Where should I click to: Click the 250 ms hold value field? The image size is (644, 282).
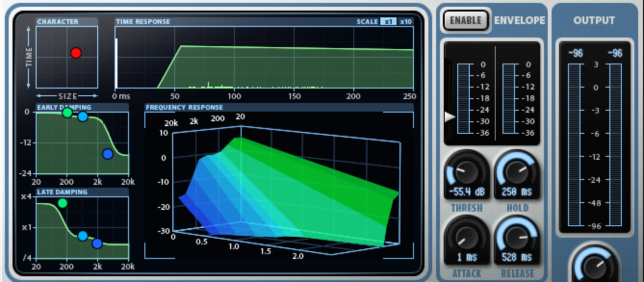(516, 192)
